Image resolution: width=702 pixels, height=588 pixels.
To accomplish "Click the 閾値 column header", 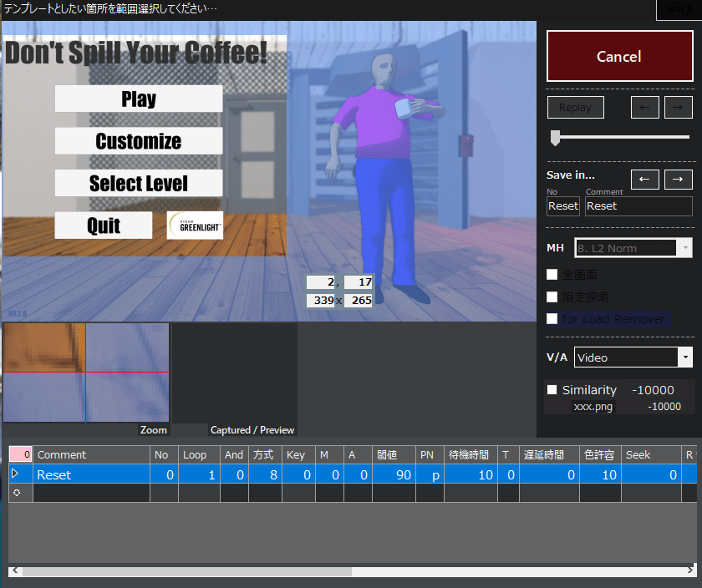I will tap(394, 454).
